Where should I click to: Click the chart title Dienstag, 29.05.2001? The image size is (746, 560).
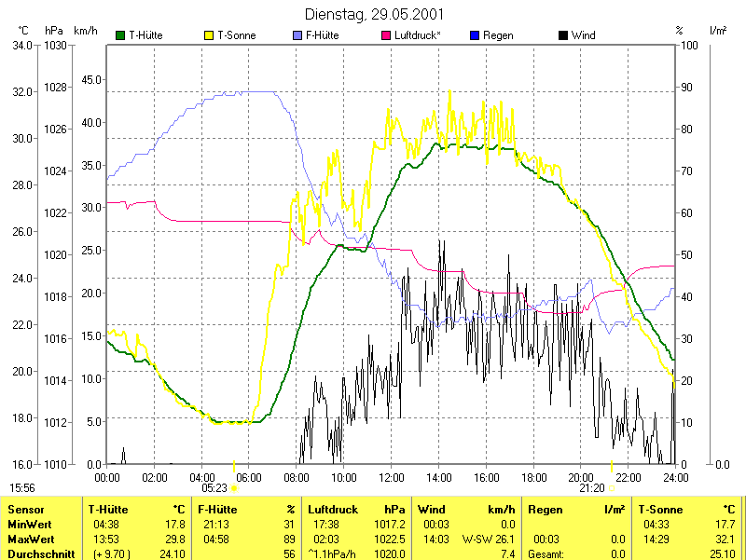click(x=374, y=14)
